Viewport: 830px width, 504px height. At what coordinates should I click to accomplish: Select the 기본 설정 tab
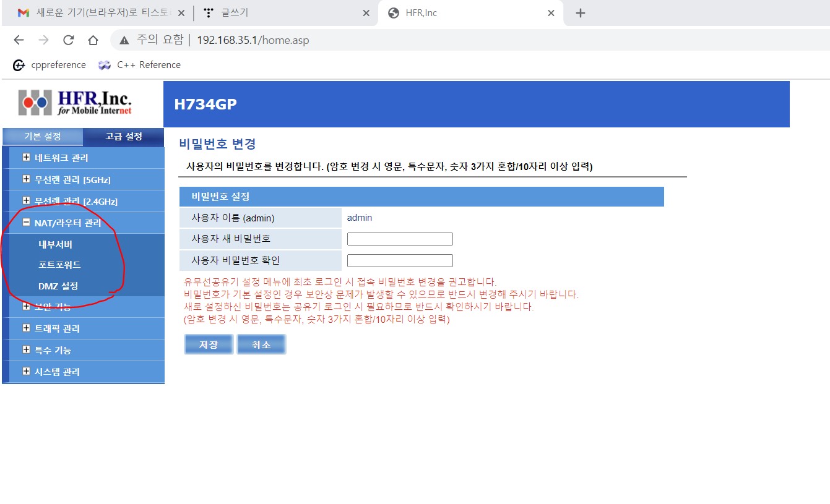[x=43, y=137]
